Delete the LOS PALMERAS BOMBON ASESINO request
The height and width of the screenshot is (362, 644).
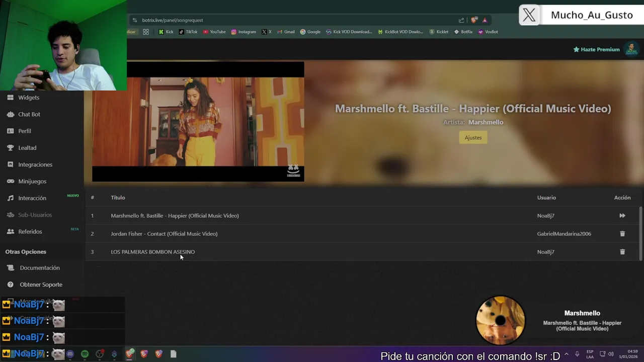click(x=622, y=252)
